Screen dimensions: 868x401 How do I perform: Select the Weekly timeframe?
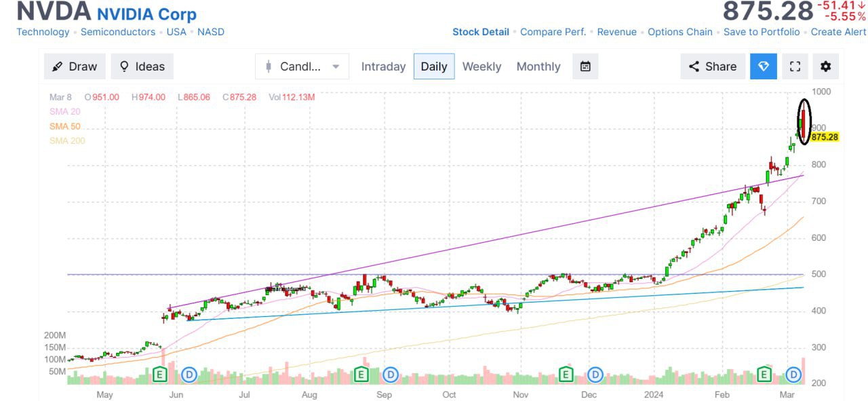tap(481, 66)
